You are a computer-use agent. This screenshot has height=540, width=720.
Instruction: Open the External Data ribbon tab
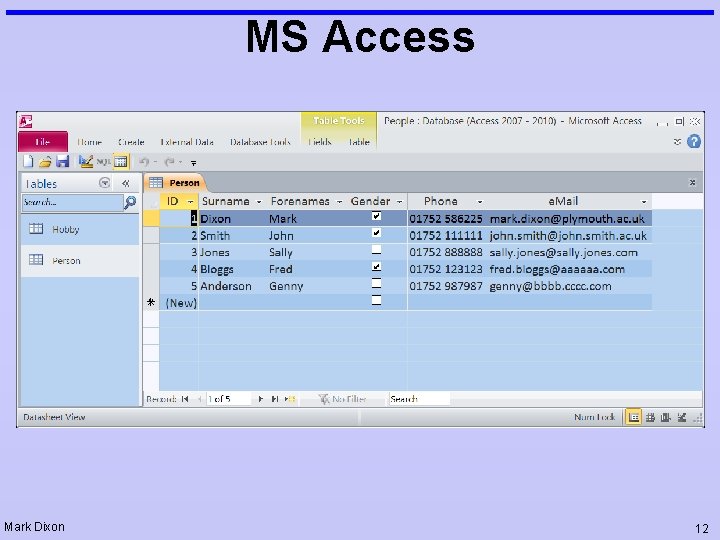point(187,142)
